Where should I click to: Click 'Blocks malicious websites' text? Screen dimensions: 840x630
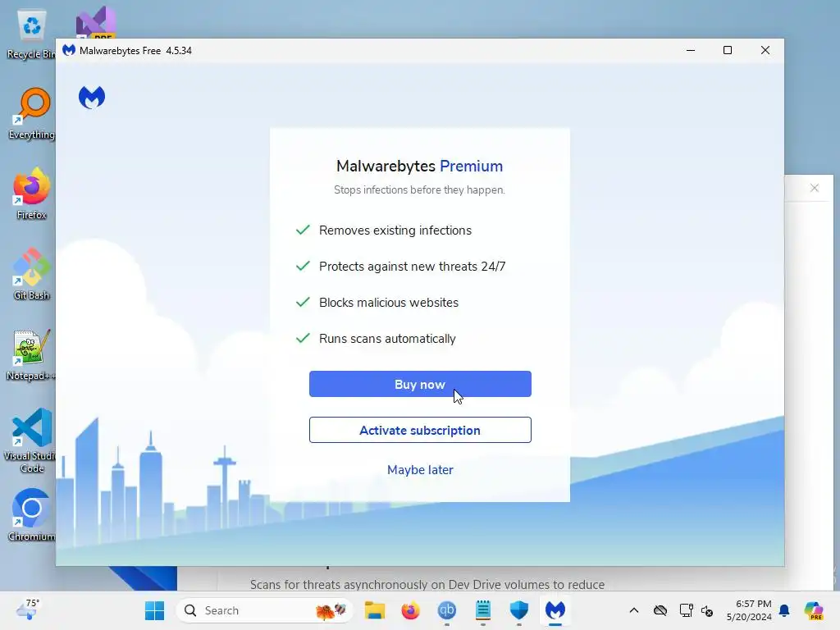388,303
